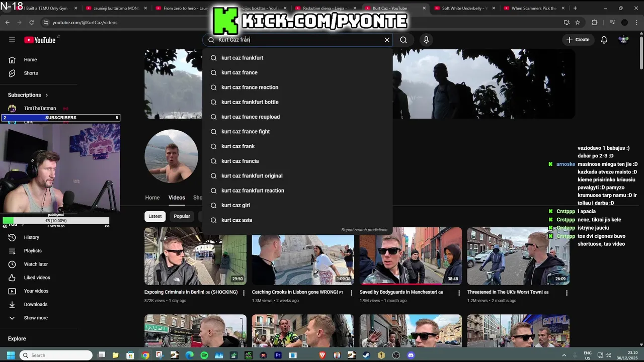
Task: Open 'Saved by Bodyguards in Manchester!' thumbnail
Action: tap(411, 256)
